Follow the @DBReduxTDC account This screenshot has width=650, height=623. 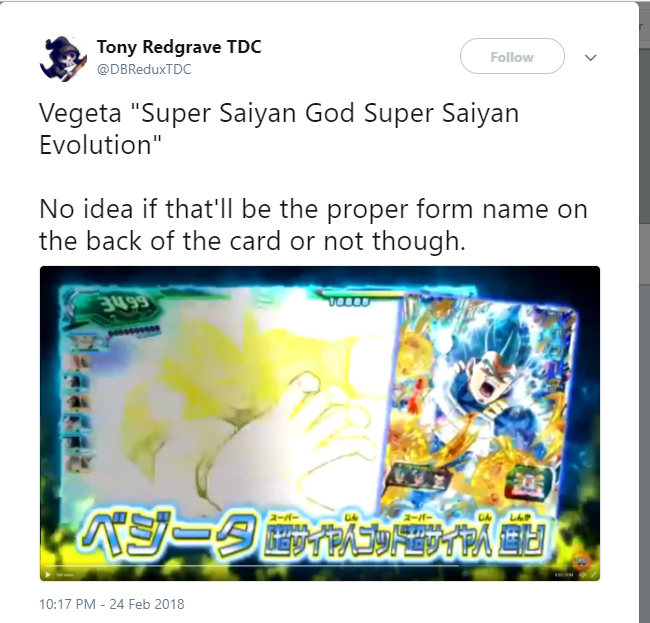point(512,56)
